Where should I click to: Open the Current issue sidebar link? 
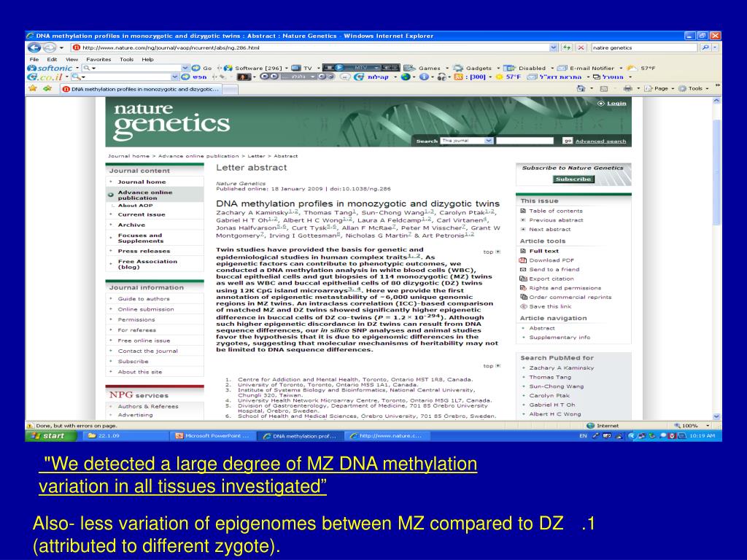[142, 214]
